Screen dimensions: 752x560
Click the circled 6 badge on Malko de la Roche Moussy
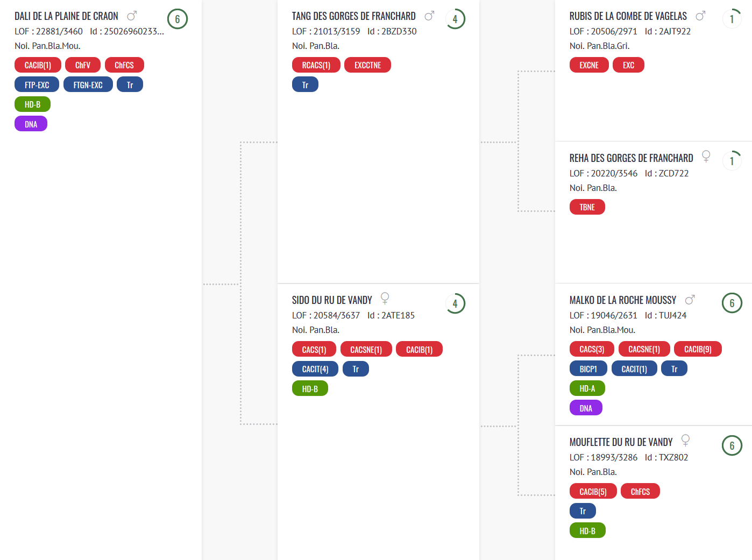coord(732,303)
